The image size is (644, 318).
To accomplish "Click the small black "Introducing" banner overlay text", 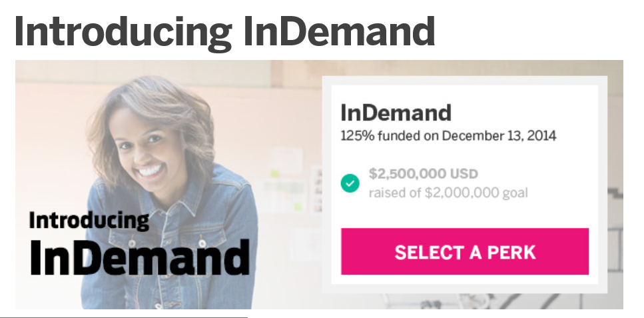I will click(89, 220).
